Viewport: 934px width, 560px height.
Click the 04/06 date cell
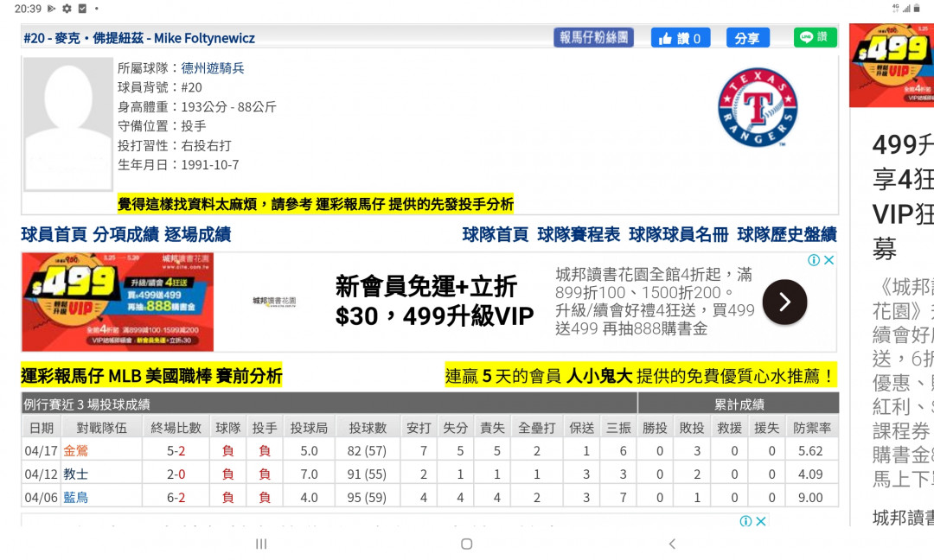coord(42,498)
